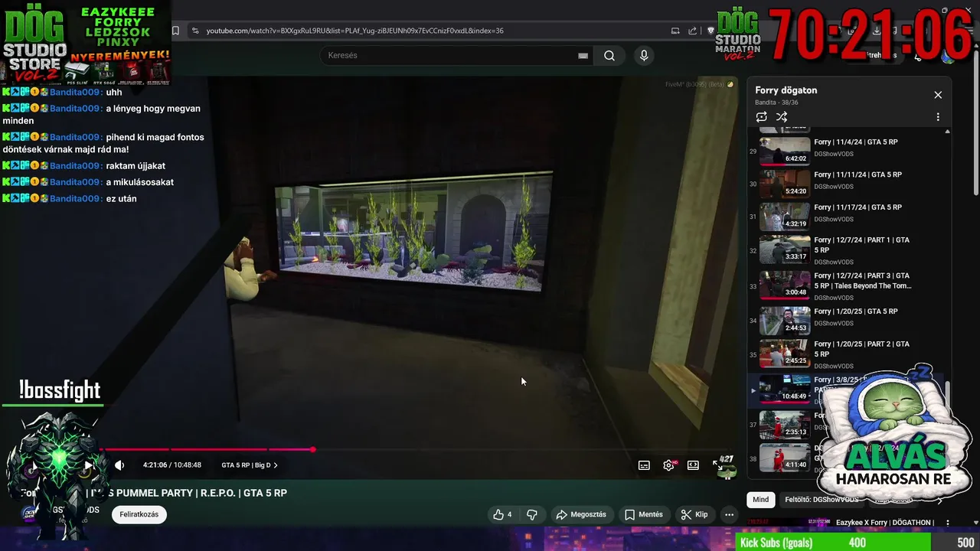Start voice search with microphone icon
Viewport: 980px width, 551px height.
point(644,55)
